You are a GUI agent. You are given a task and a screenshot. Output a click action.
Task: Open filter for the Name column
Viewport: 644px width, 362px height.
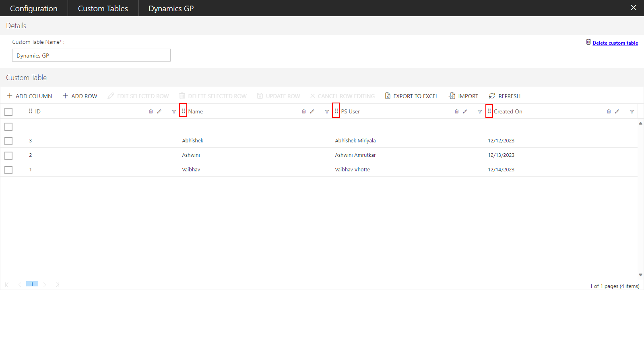(327, 112)
